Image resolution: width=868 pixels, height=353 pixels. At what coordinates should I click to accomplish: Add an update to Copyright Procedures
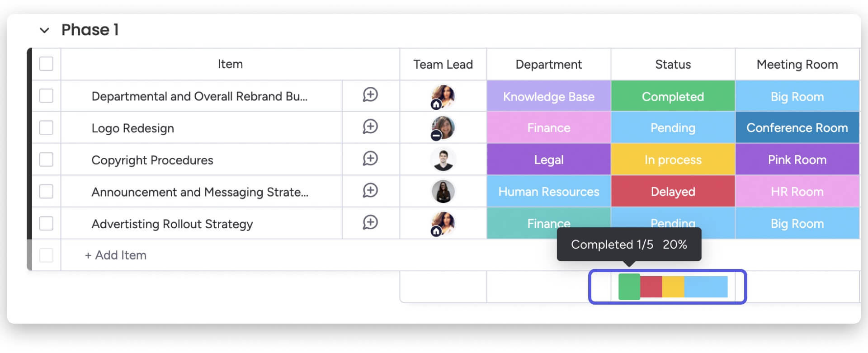[x=370, y=159]
